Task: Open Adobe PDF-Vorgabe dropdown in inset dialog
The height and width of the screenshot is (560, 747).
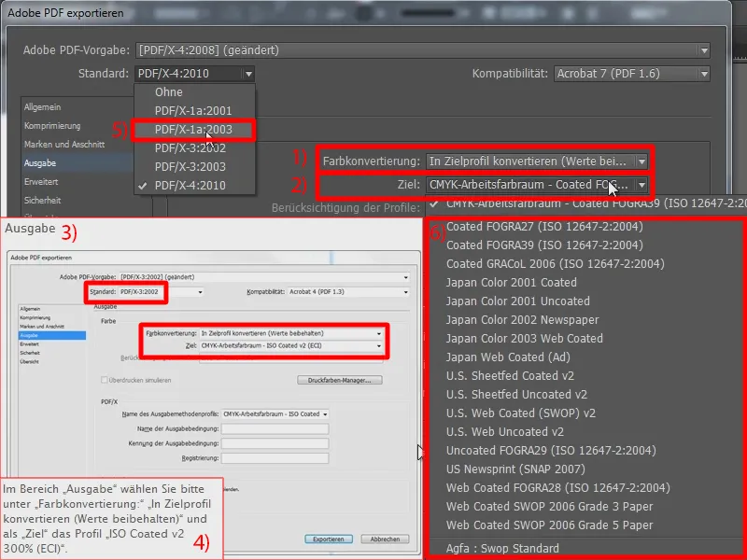Action: coord(264,276)
